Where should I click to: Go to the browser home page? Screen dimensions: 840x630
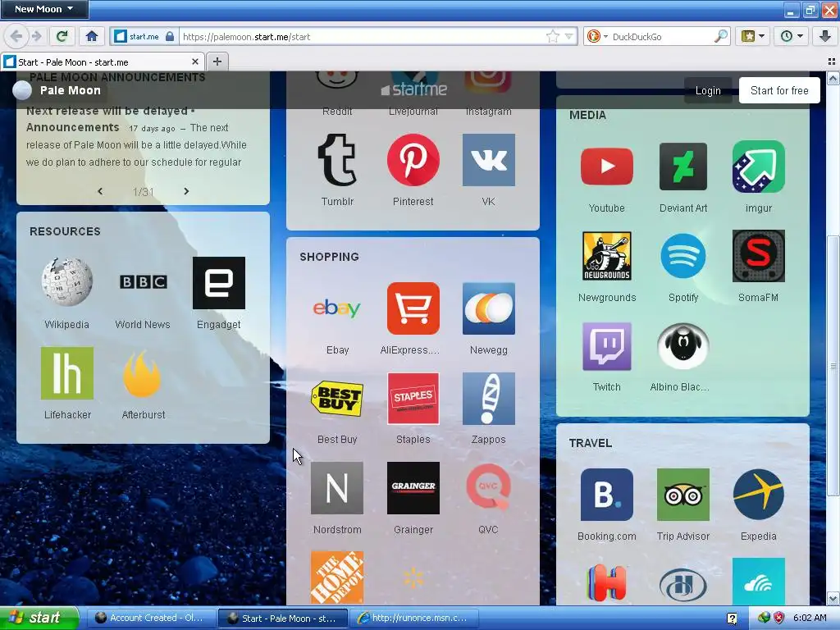tap(92, 36)
